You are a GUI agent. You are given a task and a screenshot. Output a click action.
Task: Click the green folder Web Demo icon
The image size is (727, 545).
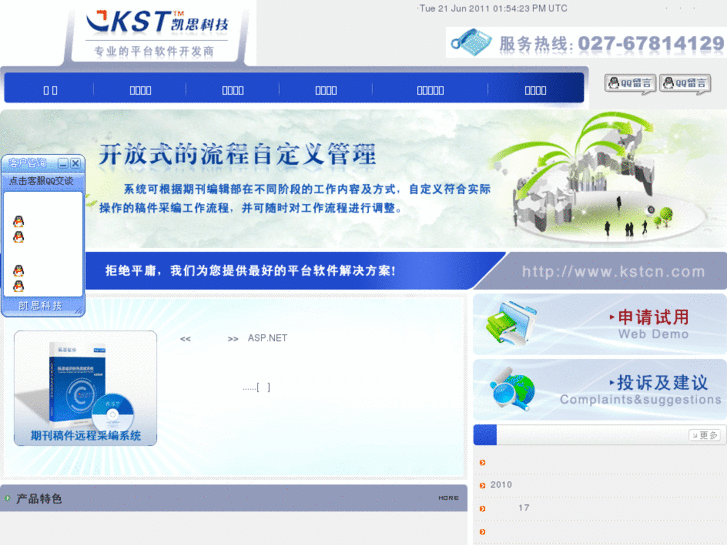(510, 323)
